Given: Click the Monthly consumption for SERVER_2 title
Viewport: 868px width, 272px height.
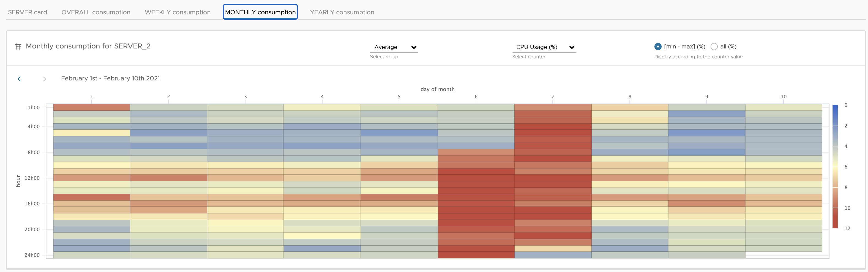Looking at the screenshot, I should tap(88, 46).
